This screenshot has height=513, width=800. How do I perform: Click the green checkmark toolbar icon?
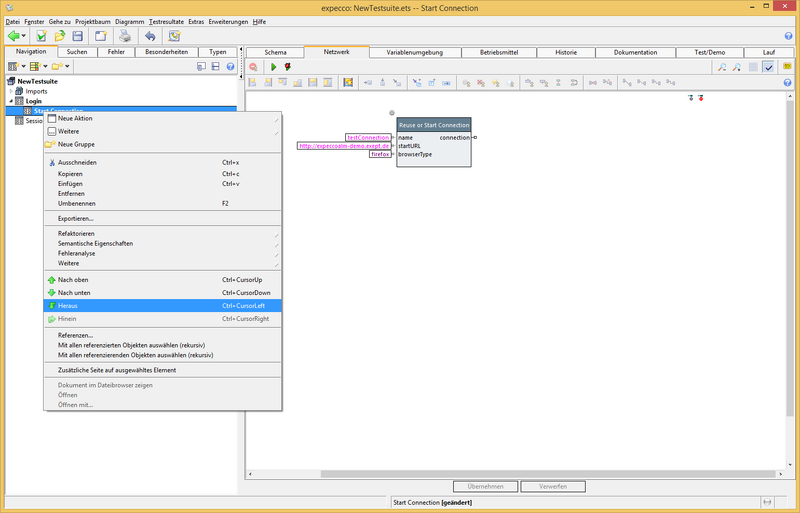42,36
